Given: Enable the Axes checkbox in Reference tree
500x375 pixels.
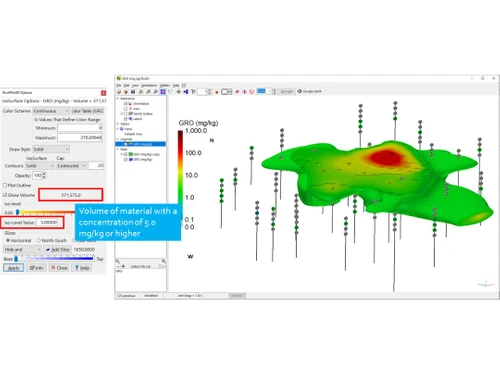Looking at the screenshot, I should point(126,109).
